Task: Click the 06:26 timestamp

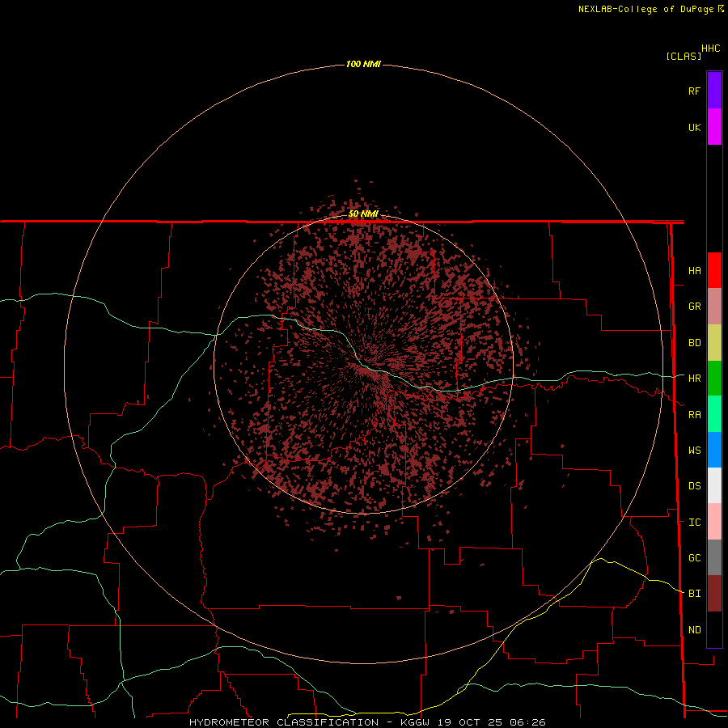Action: point(527,722)
